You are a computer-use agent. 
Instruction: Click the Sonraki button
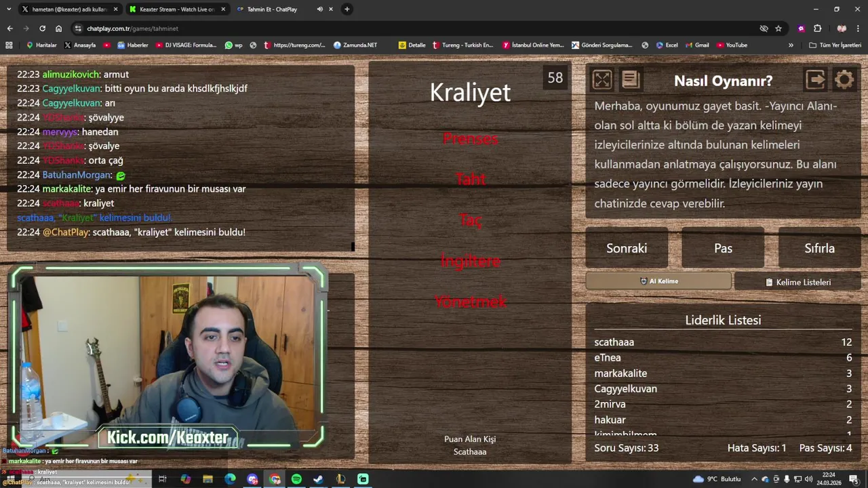pyautogui.click(x=627, y=248)
